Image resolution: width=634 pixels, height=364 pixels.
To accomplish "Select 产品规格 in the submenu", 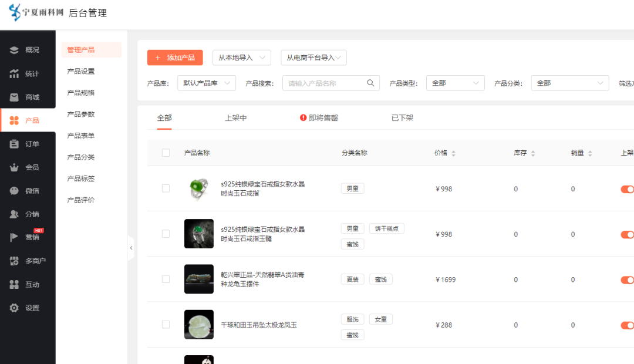I will [81, 93].
